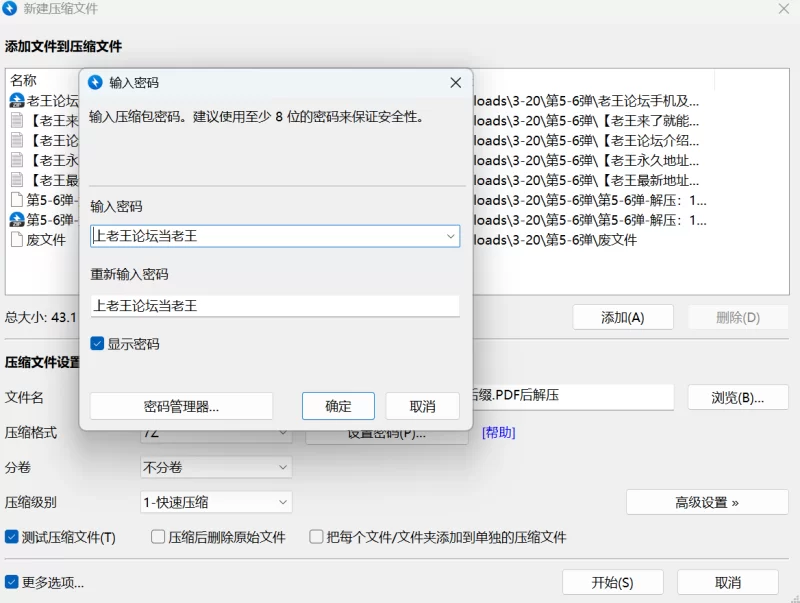The height and width of the screenshot is (603, 800).
Task: Toggle the 更多选项 checkbox
Action: (12, 582)
